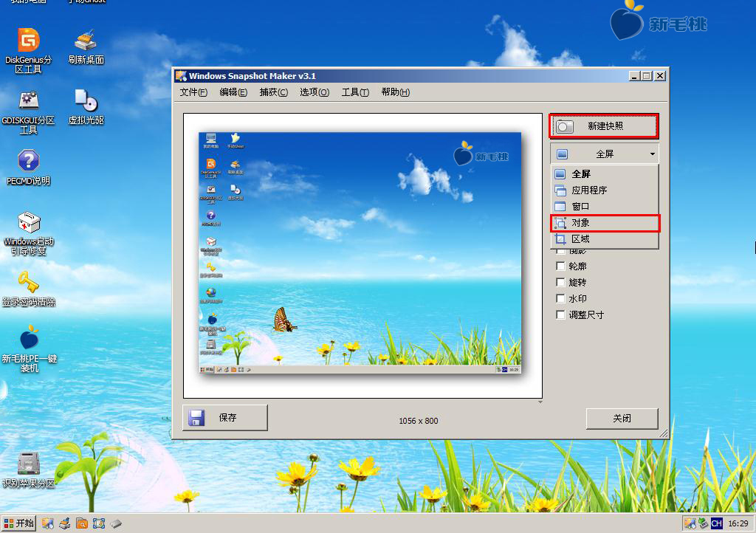This screenshot has width=756, height=533.
Task: Click the window resize grip corner
Action: click(664, 433)
